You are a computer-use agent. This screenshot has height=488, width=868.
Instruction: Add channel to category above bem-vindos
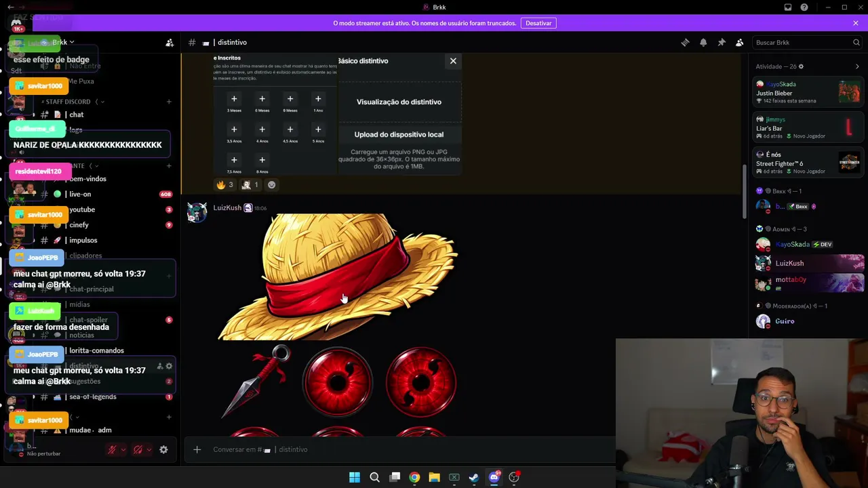[169, 165]
